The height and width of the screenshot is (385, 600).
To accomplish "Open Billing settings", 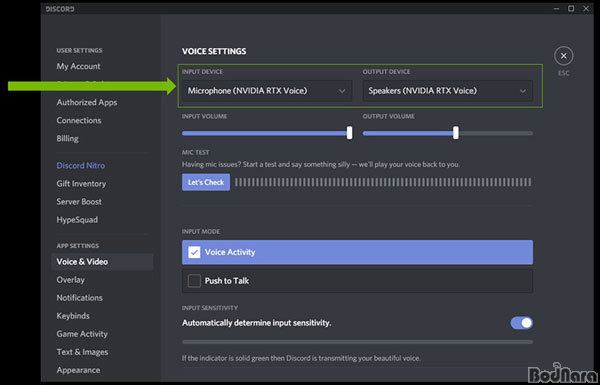I will (x=67, y=138).
